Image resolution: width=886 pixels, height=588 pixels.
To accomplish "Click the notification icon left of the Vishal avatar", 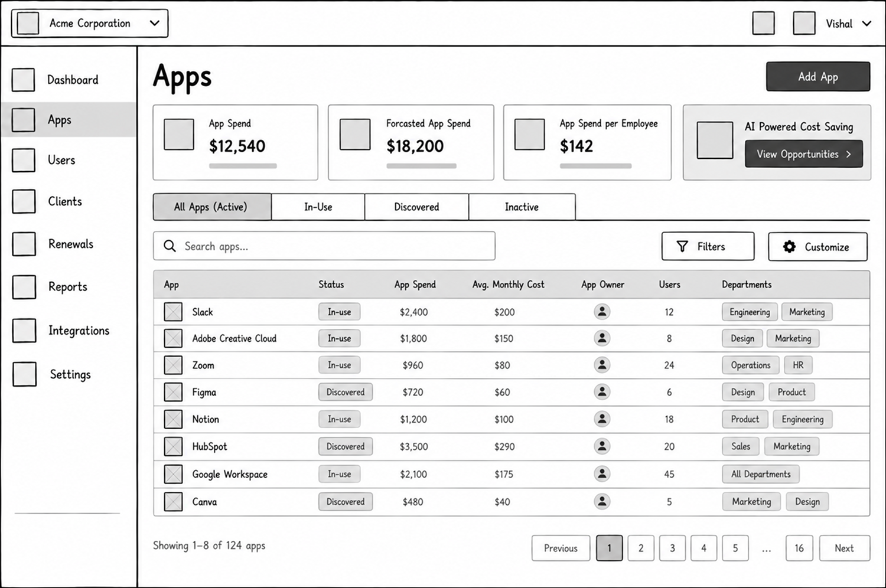I will pyautogui.click(x=764, y=24).
